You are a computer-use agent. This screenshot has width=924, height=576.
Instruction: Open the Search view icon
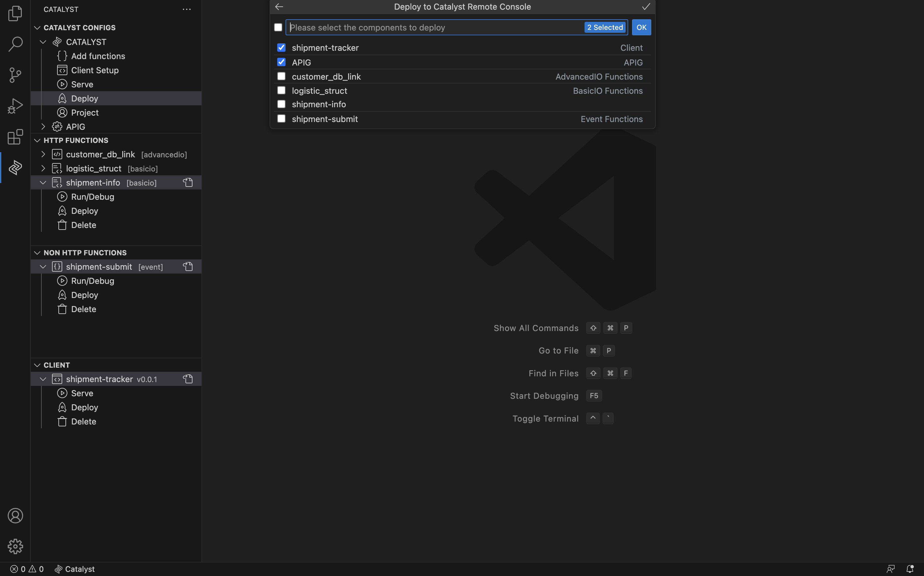click(15, 44)
